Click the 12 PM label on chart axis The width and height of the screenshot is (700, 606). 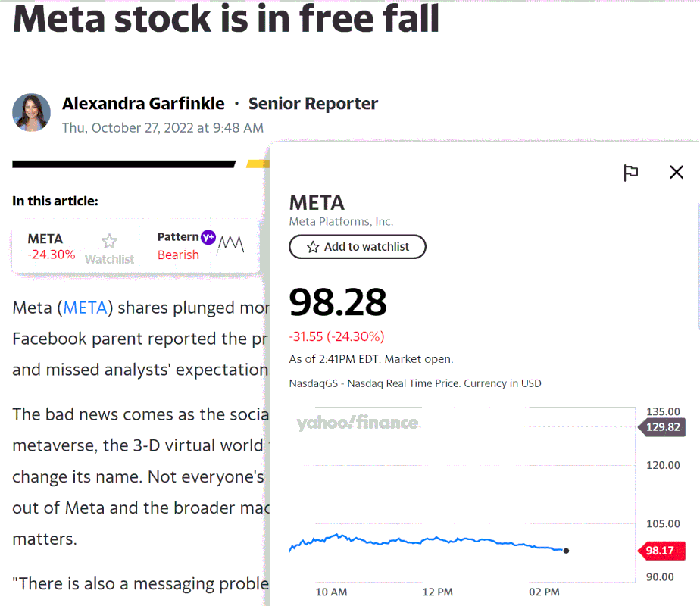pyautogui.click(x=437, y=591)
